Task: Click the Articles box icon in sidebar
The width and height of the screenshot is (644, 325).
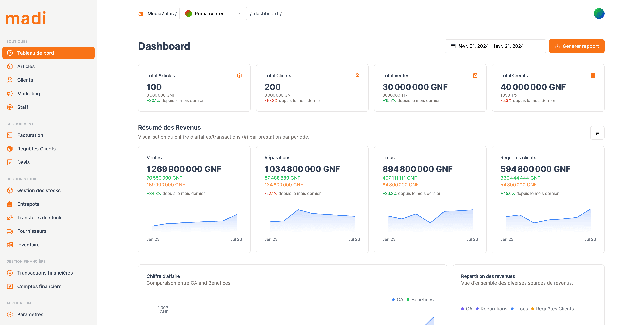Action: pos(10,66)
